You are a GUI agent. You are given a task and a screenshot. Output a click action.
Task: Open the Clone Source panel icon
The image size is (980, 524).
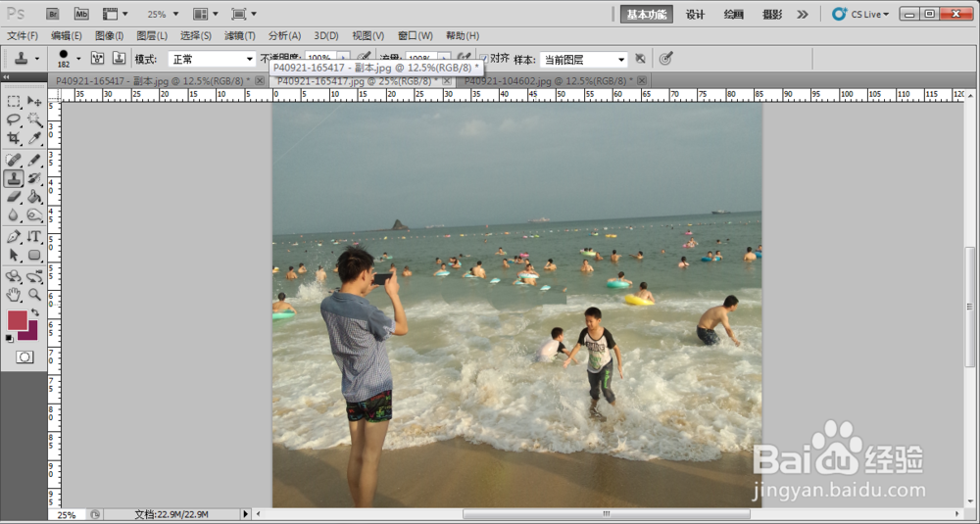tap(119, 58)
